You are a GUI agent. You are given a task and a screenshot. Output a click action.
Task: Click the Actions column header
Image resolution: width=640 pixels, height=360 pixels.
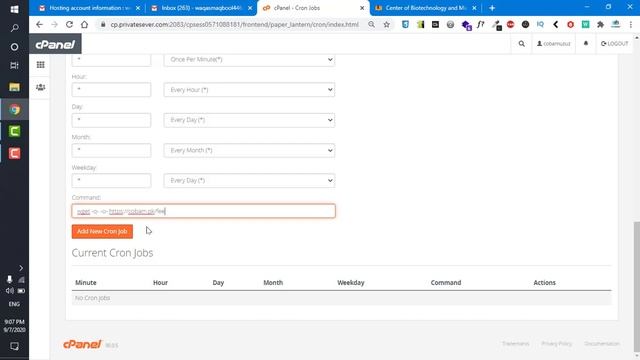click(544, 282)
